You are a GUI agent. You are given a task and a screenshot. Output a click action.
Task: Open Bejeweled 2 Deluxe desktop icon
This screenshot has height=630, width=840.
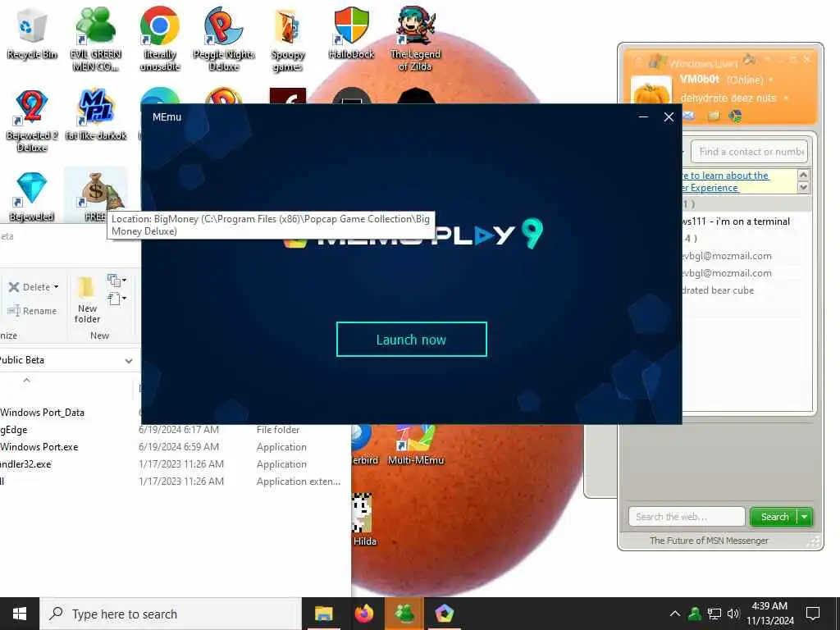coord(31,121)
